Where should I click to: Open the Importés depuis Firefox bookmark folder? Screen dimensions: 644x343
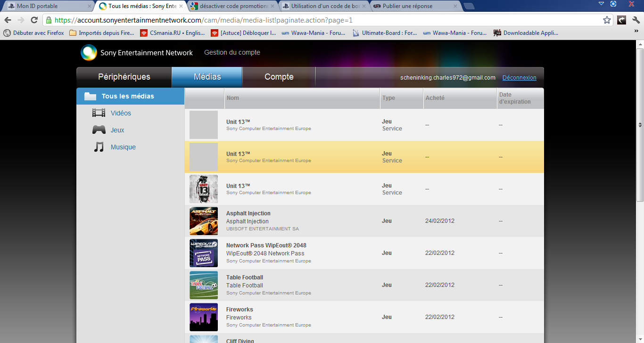point(102,33)
